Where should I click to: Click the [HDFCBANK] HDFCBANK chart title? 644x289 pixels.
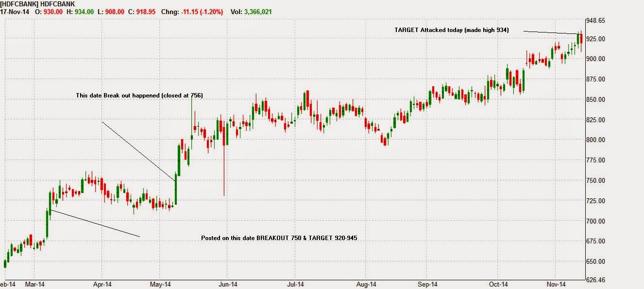[x=37, y=3]
